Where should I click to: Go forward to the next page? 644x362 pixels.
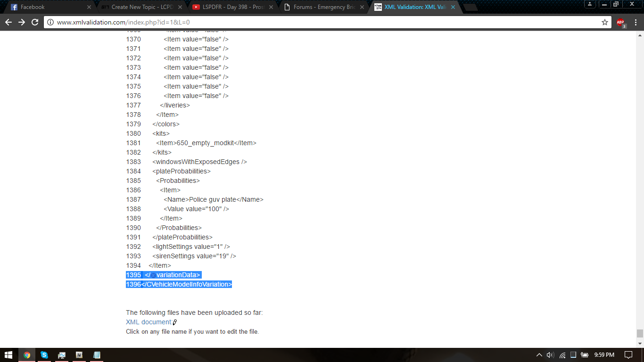coord(22,22)
